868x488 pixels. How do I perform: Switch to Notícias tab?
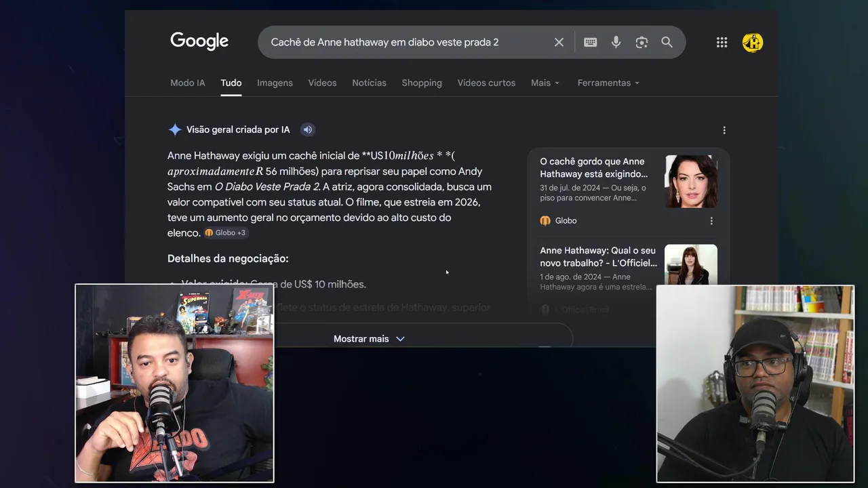pyautogui.click(x=369, y=83)
